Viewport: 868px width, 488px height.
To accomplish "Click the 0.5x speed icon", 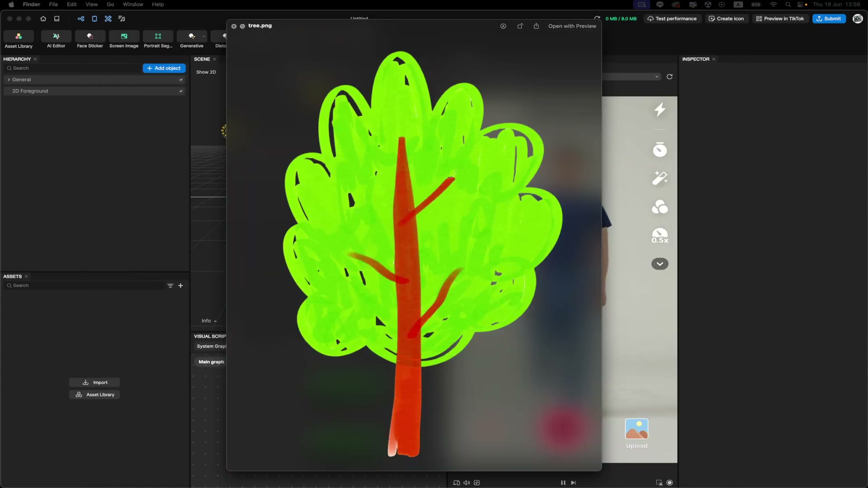I will tap(660, 236).
